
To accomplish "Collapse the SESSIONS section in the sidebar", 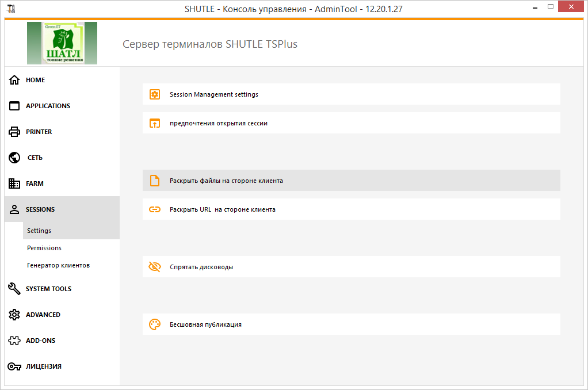I will (40, 209).
